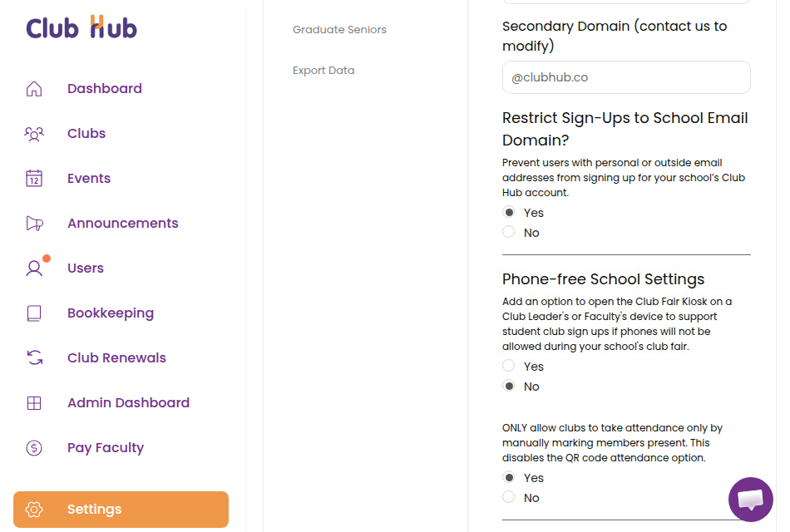
Task: Open the Users icon with notification dot
Action: (x=33, y=268)
